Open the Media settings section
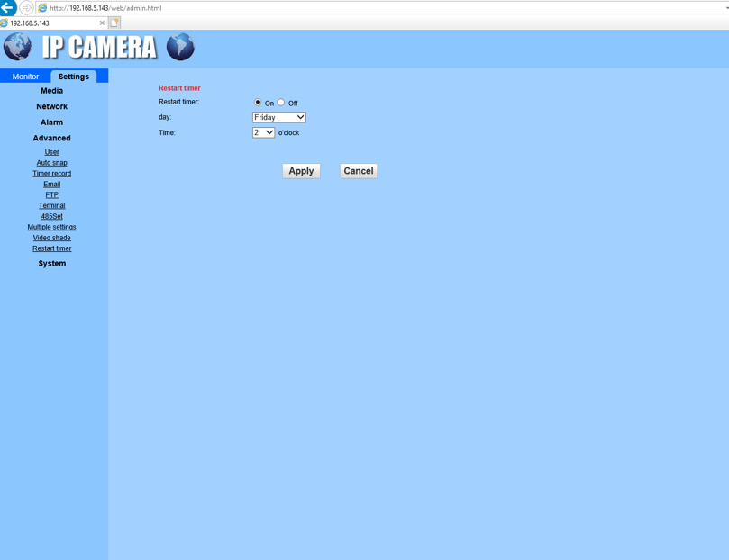The height and width of the screenshot is (560, 729). click(51, 91)
